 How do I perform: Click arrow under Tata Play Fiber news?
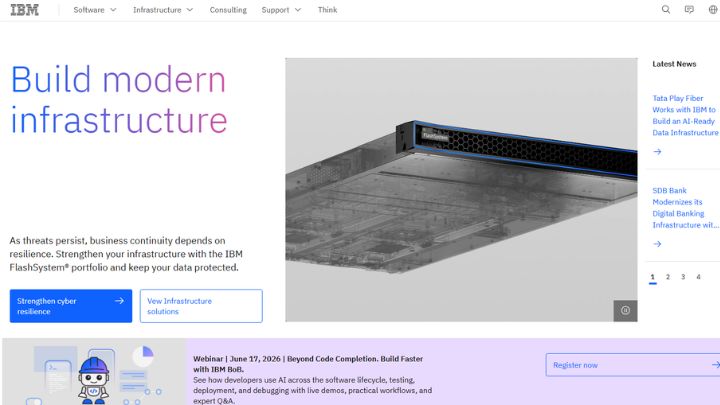tap(657, 152)
